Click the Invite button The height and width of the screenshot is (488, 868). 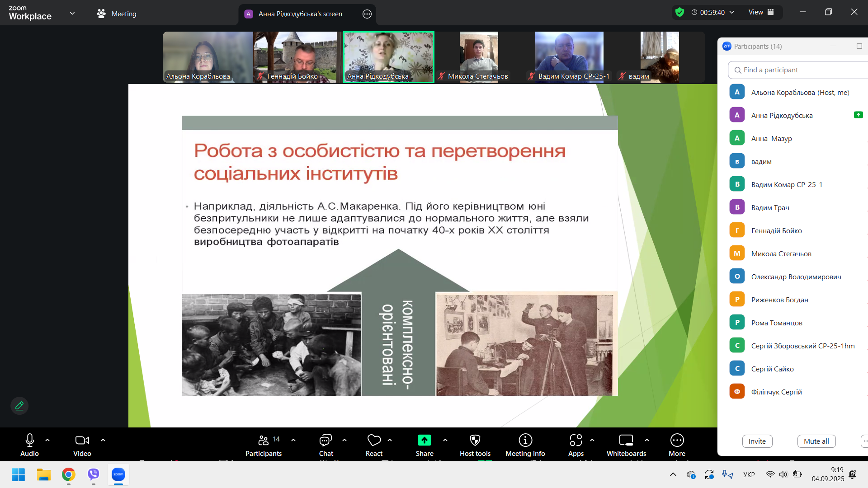(757, 441)
